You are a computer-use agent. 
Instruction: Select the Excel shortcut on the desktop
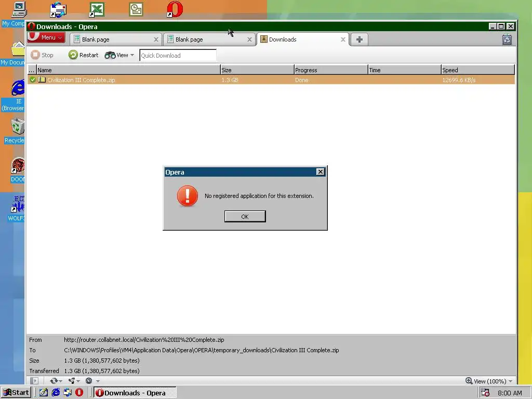[97, 9]
